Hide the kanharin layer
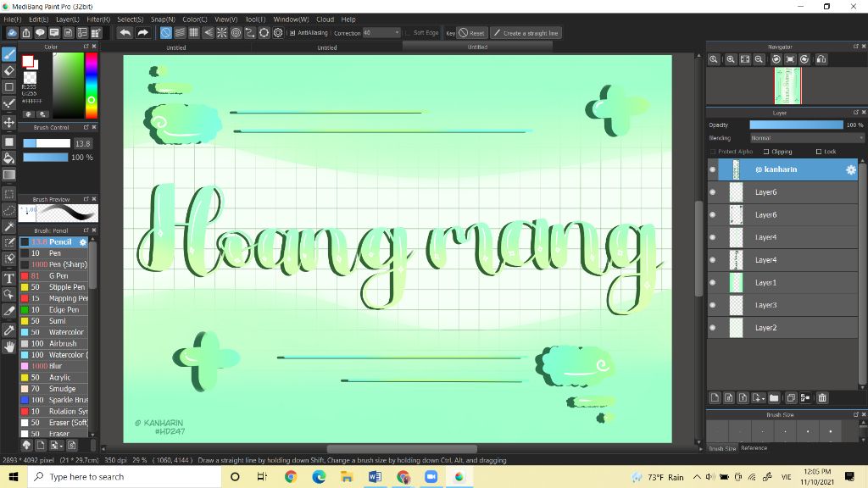The image size is (868, 488). coord(712,169)
